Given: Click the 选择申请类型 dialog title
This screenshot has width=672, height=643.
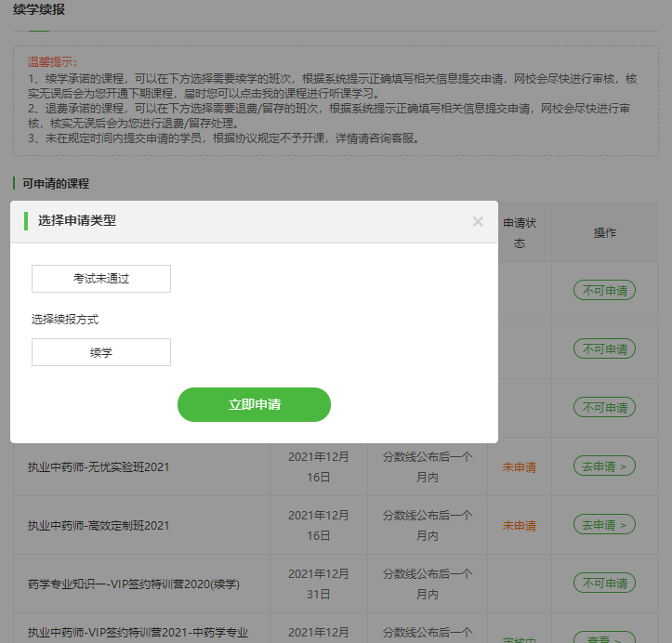Looking at the screenshot, I should pos(77,220).
